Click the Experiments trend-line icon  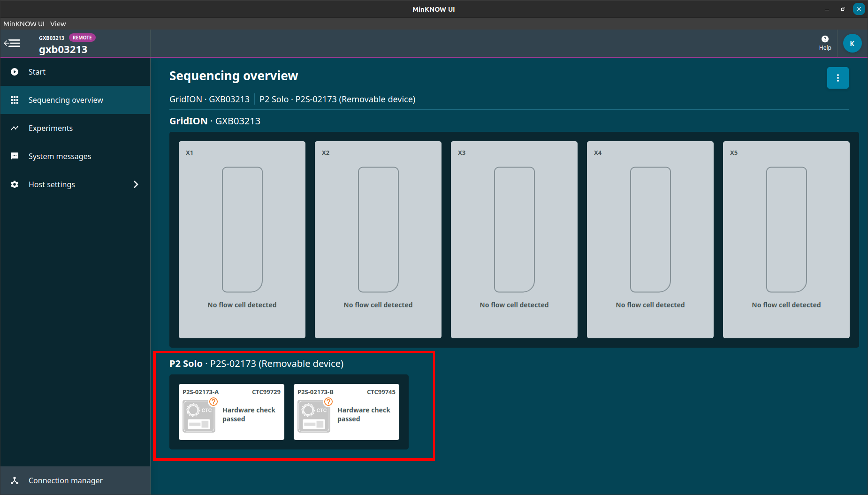(14, 128)
